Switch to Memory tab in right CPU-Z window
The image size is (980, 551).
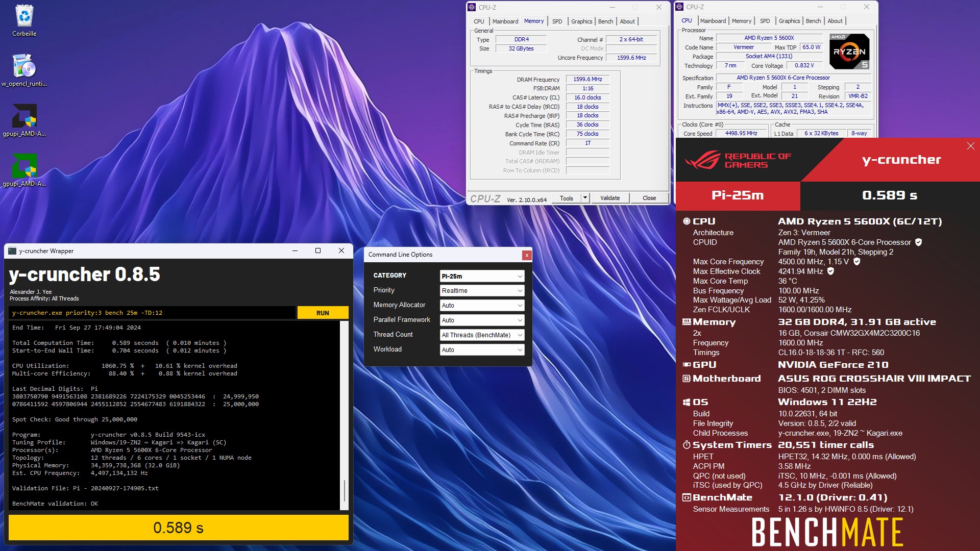point(741,21)
